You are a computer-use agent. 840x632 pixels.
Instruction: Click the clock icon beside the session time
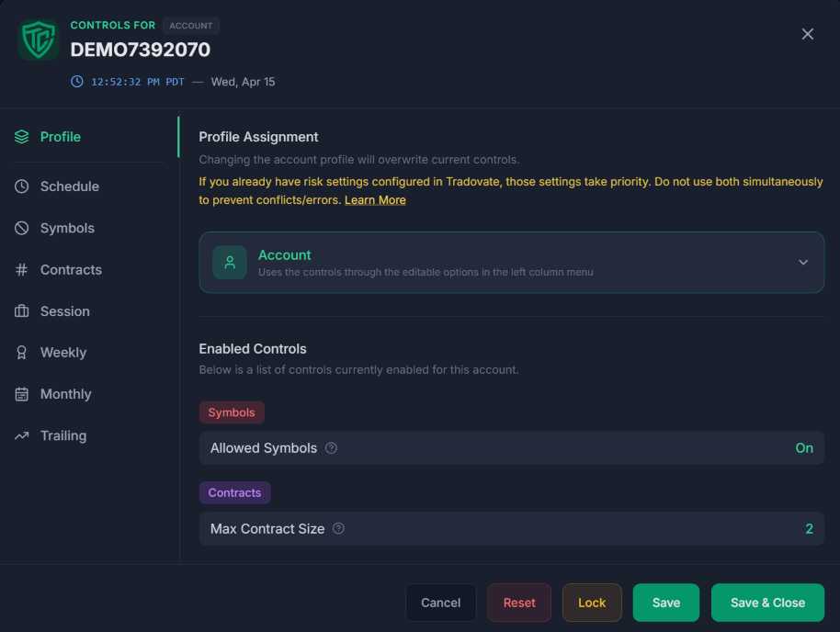76,82
